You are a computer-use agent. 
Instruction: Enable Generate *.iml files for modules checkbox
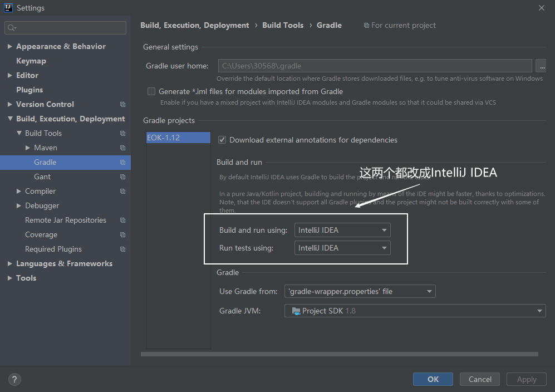click(x=151, y=91)
